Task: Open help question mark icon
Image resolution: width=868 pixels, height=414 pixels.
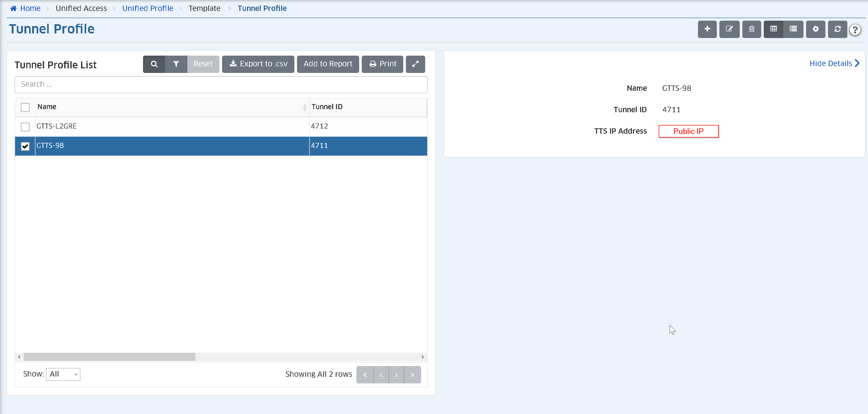Action: (x=855, y=30)
